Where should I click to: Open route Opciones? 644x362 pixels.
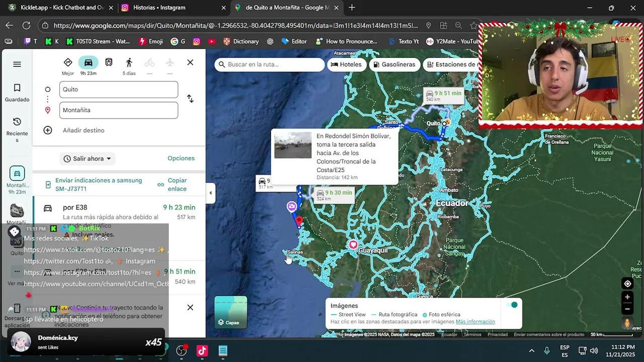[x=181, y=158]
